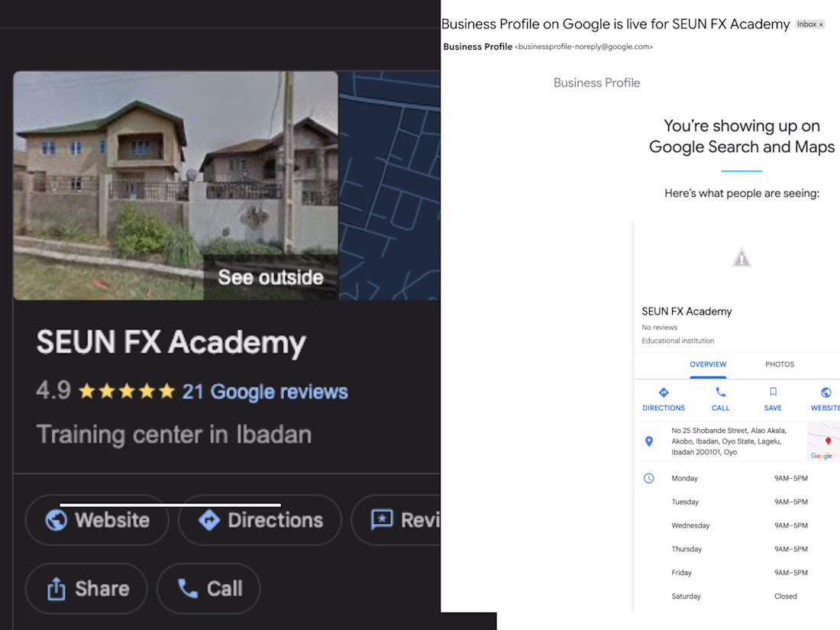Screen dimensions: 840x630
Task: Click the Share button label
Action: [x=102, y=588]
